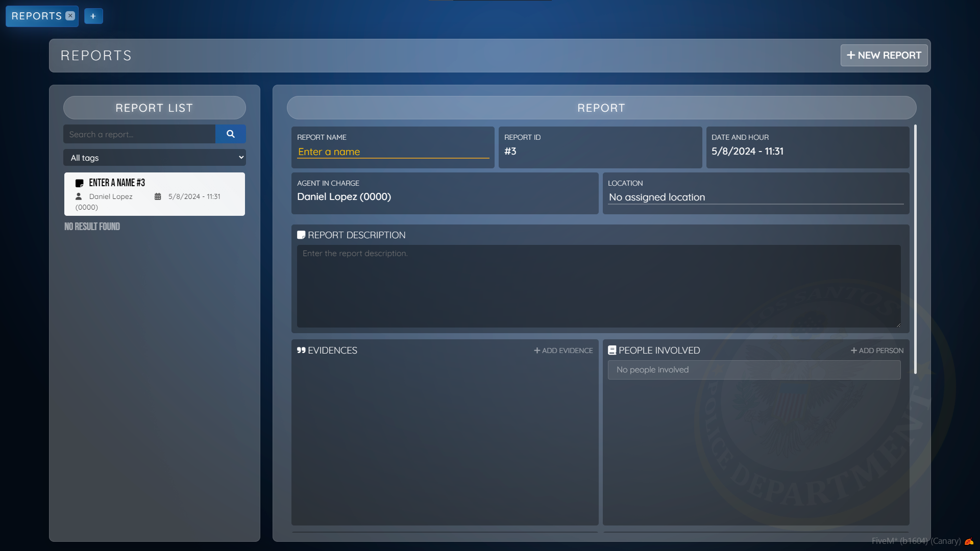This screenshot has width=980, height=551.
Task: Close the REPORTS tab with X icon
Action: [70, 16]
